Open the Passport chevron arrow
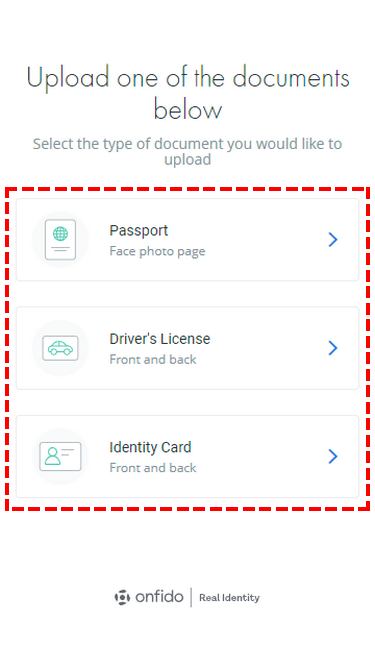 (x=333, y=240)
